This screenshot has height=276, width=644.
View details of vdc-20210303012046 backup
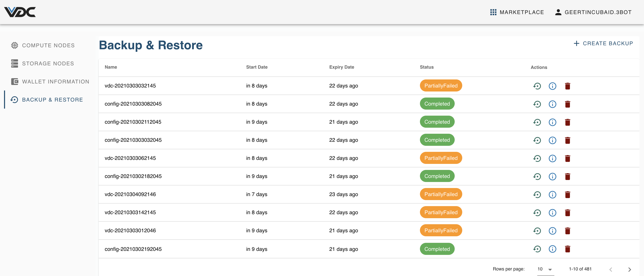[552, 231]
